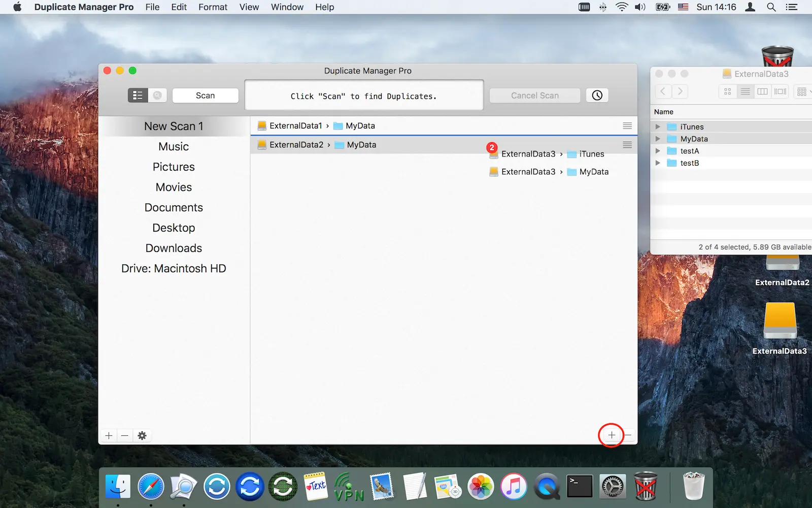
Task: Open Photos from the Dock
Action: 481,486
